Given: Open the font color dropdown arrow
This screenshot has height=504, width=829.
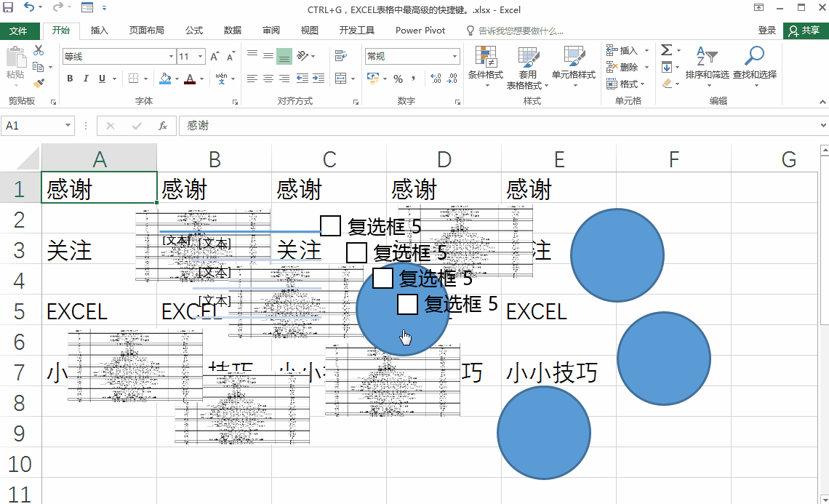Looking at the screenshot, I should coord(202,79).
